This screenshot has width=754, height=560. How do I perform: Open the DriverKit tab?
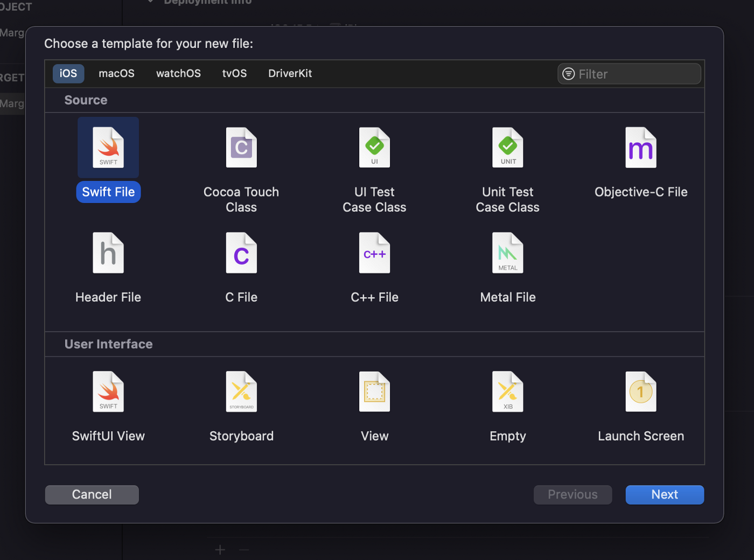click(290, 73)
